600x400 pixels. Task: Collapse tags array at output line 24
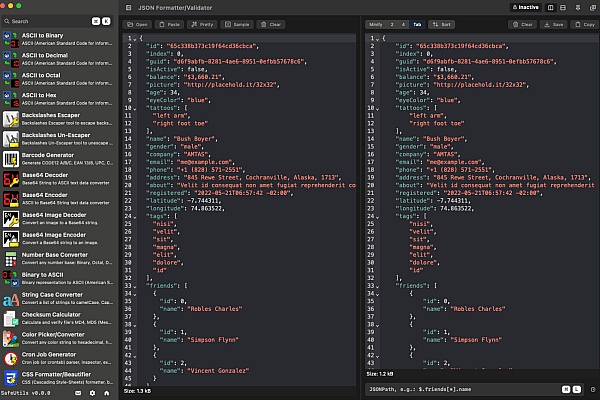pos(377,217)
